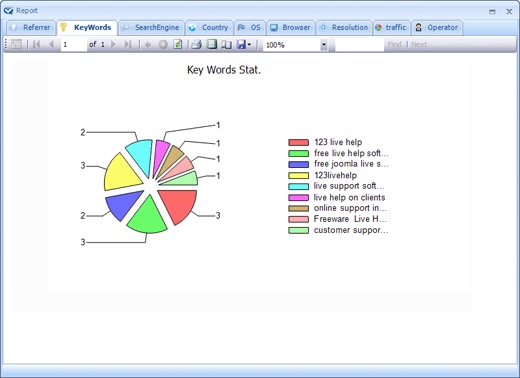Click the Find link
This screenshot has width=520, height=378.
[x=394, y=44]
